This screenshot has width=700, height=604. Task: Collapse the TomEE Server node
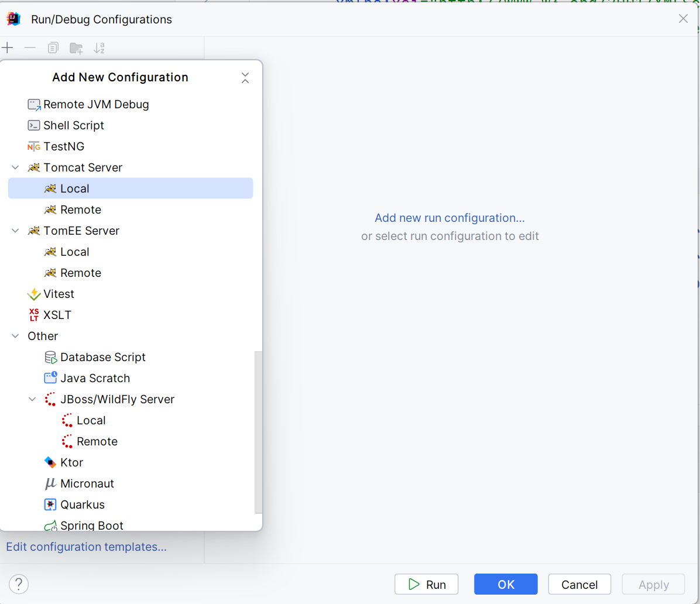click(16, 231)
